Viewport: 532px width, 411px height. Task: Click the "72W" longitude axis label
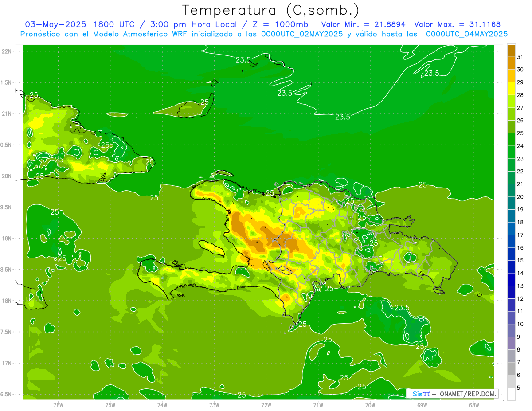point(266,405)
